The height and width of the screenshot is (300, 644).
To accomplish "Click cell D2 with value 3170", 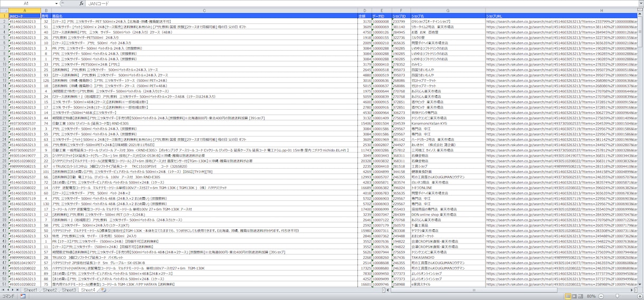I will [365, 22].
